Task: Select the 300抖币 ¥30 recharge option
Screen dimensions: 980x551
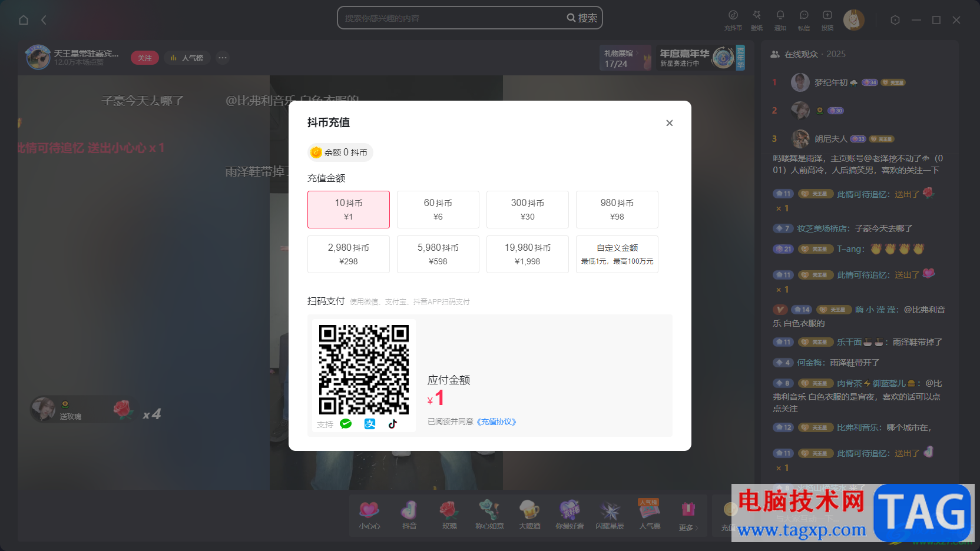Action: coord(528,210)
